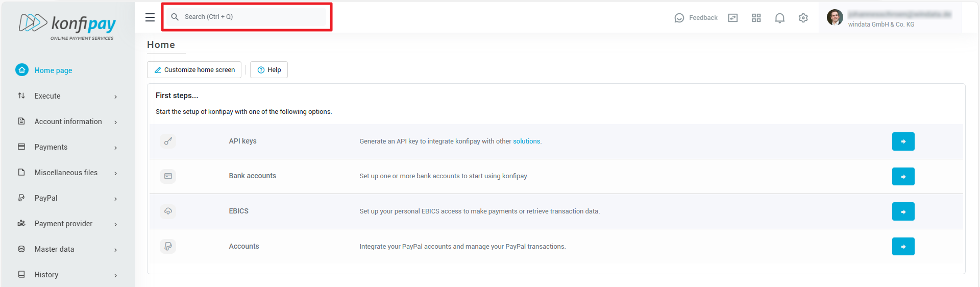Image resolution: width=980 pixels, height=287 pixels.
Task: Click the konfipay logo
Action: click(x=67, y=26)
